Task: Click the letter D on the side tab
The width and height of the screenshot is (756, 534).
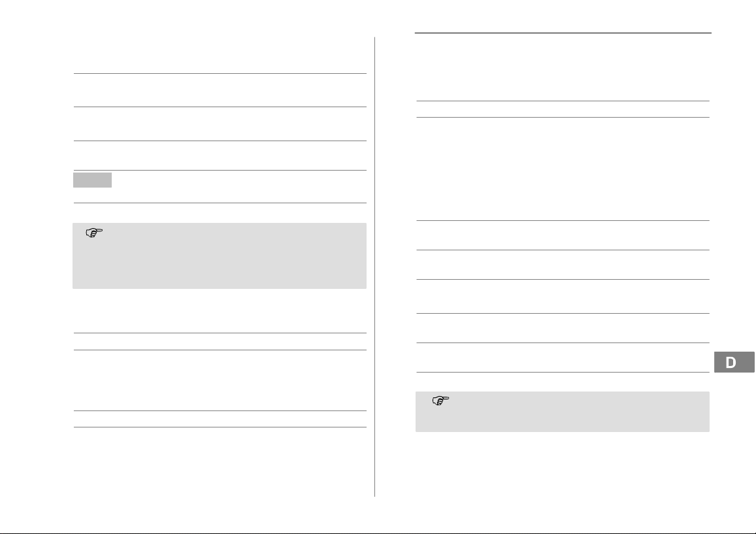Action: coord(731,362)
